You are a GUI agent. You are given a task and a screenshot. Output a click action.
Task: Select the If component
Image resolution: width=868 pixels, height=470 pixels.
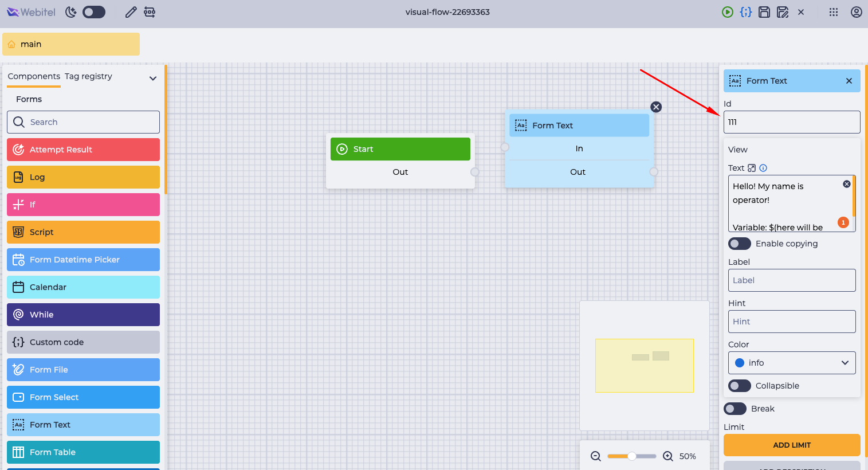83,205
